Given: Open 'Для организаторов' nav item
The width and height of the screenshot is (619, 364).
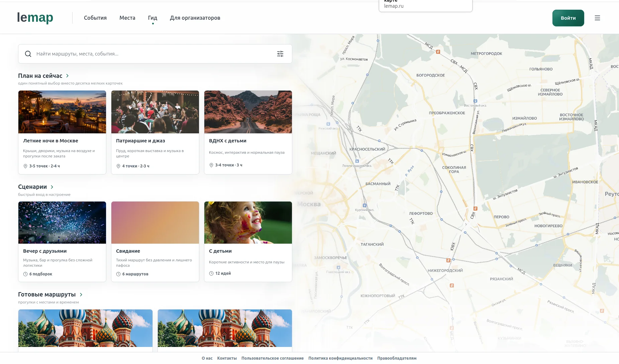Looking at the screenshot, I should [195, 18].
